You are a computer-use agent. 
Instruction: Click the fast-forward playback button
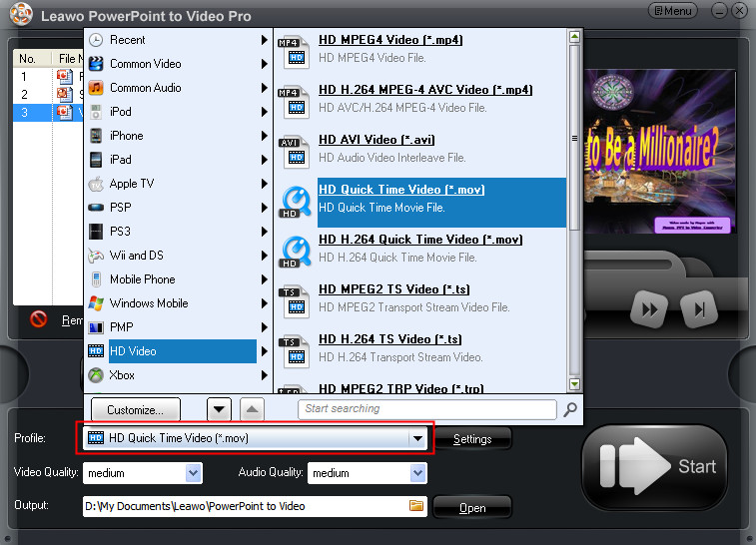point(649,309)
